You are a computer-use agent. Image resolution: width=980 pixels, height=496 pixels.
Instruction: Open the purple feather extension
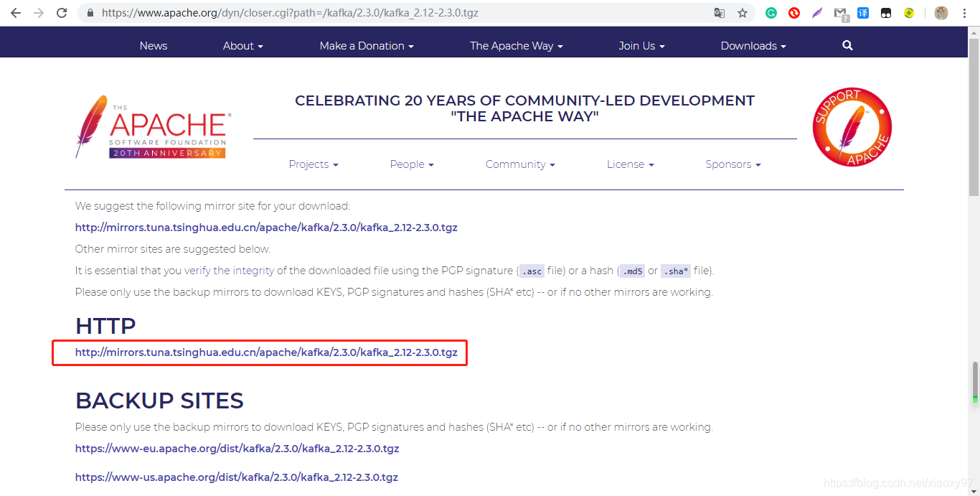click(817, 13)
